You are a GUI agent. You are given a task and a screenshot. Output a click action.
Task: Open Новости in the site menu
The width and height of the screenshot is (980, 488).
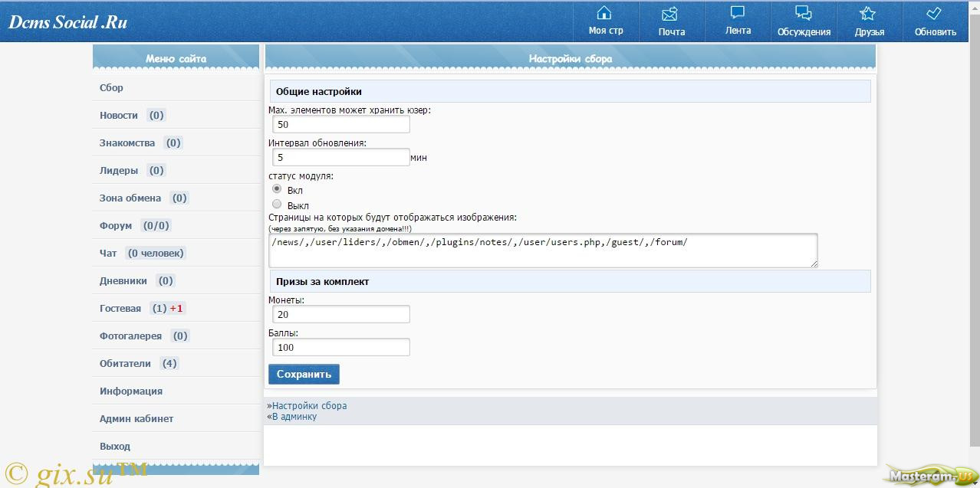[x=119, y=116]
